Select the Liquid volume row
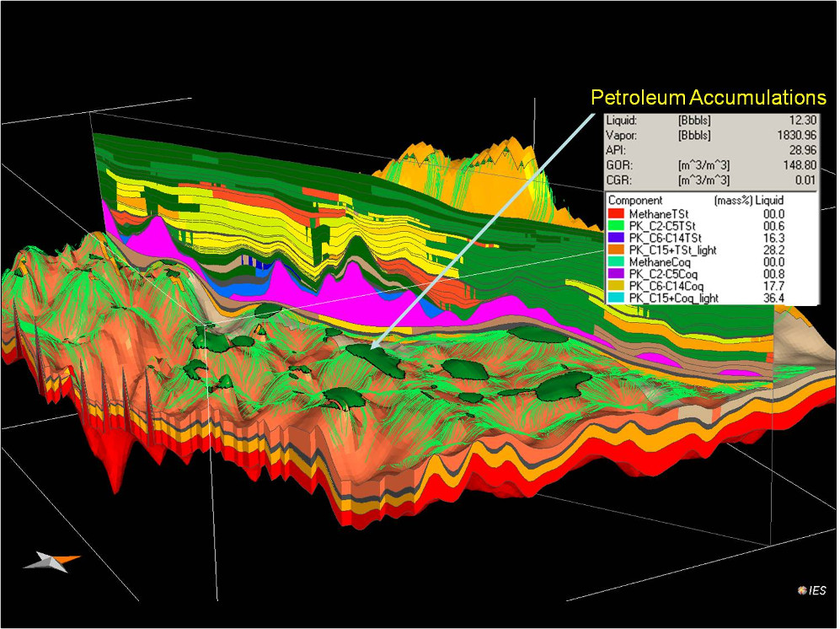This screenshot has height=629, width=840. point(712,121)
